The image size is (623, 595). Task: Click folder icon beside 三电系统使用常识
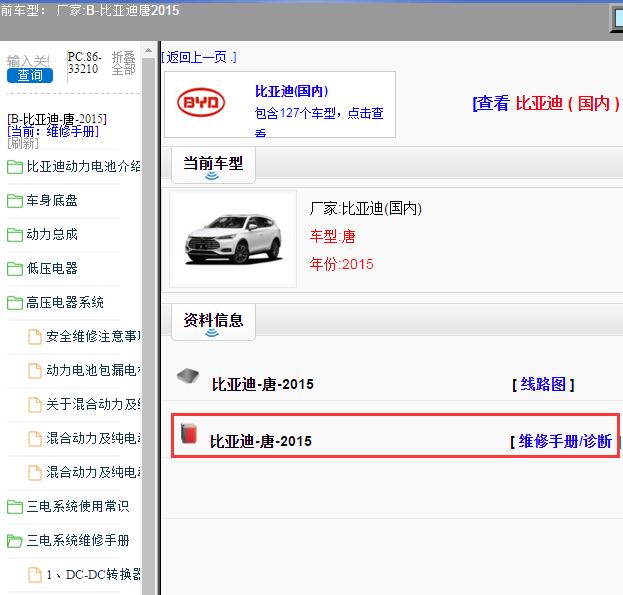(x=15, y=507)
